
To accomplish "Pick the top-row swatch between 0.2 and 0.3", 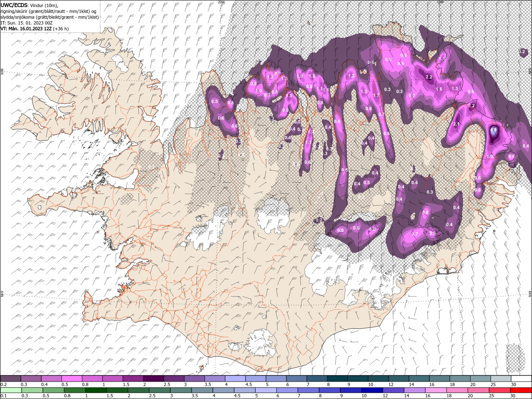I will pos(10,378).
